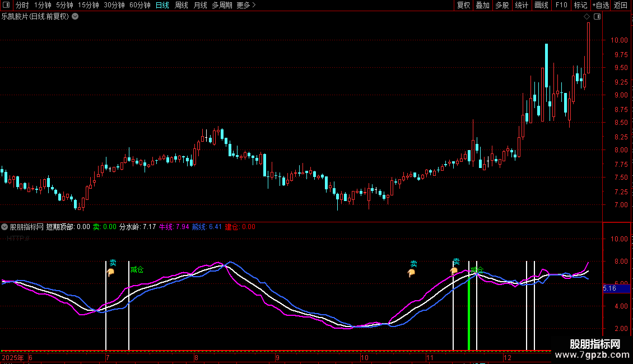The height and width of the screenshot is (364, 633).
Task: Click the first hand sell-signal icon near July
Action: click(x=110, y=272)
